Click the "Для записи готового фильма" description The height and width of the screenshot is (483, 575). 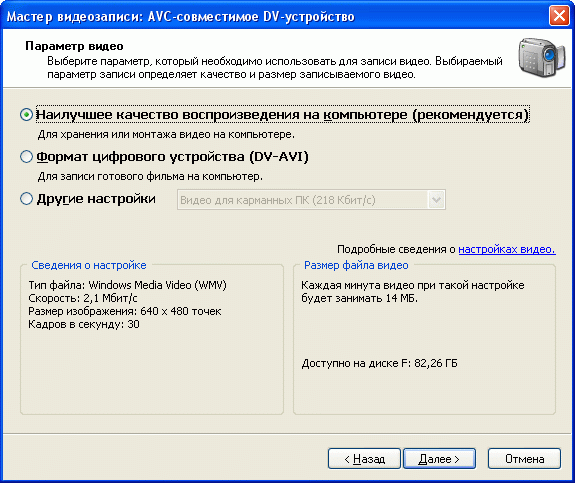[x=150, y=177]
